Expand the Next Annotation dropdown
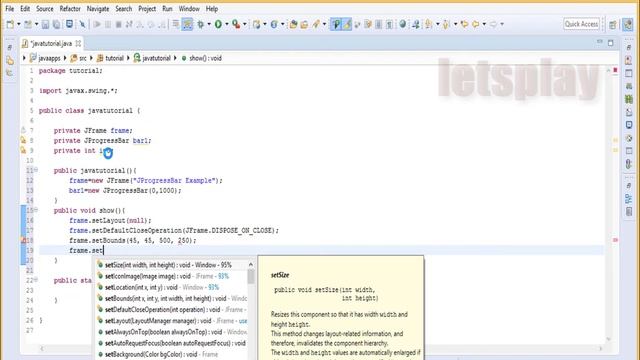640x360 pixels. click(x=438, y=24)
